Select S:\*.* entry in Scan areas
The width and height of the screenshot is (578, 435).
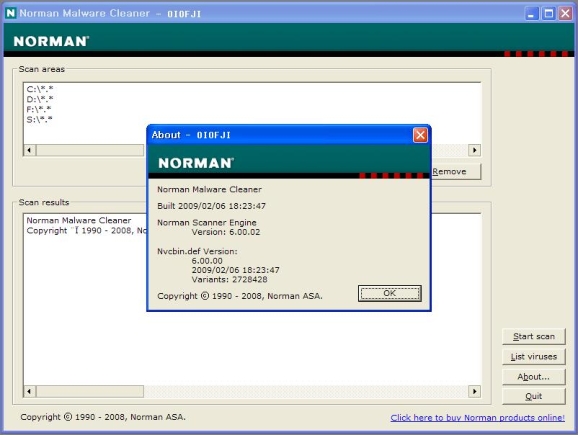(39, 119)
